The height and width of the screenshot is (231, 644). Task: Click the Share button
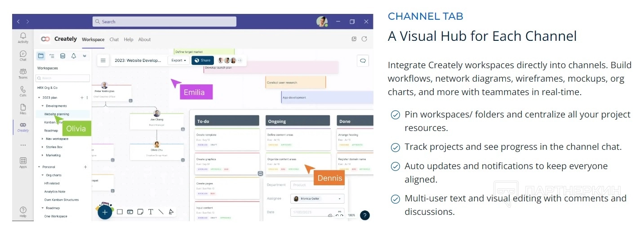pyautogui.click(x=203, y=60)
